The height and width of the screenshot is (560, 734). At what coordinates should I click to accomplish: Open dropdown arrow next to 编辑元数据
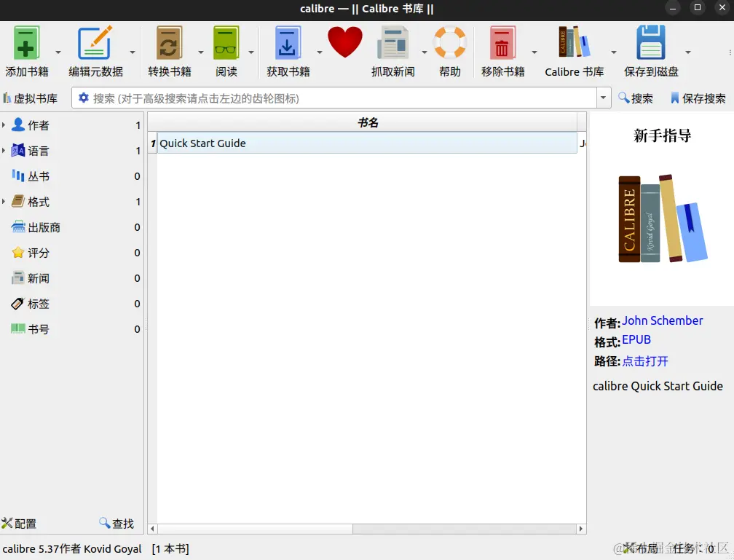tap(133, 52)
